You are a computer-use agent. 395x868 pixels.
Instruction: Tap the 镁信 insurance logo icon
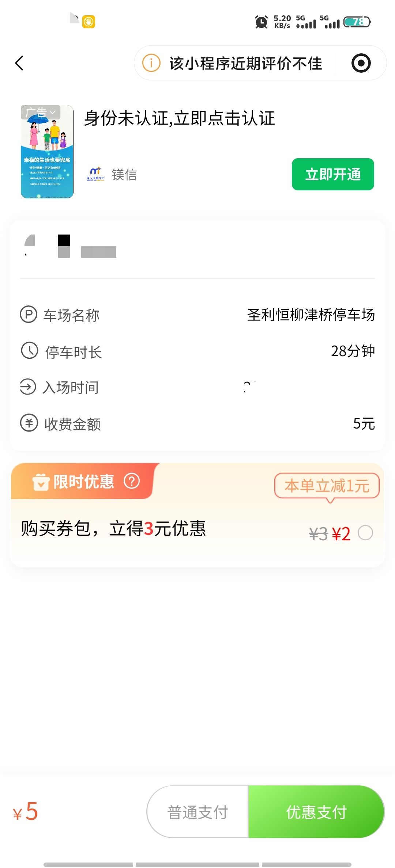[x=95, y=174]
